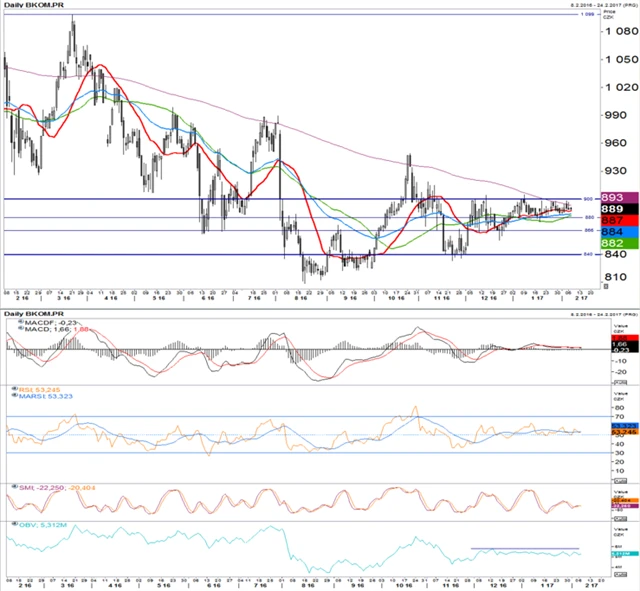Viewport: 640px width, 591px height.
Task: Select the purple 893 price tag
Action: click(613, 197)
